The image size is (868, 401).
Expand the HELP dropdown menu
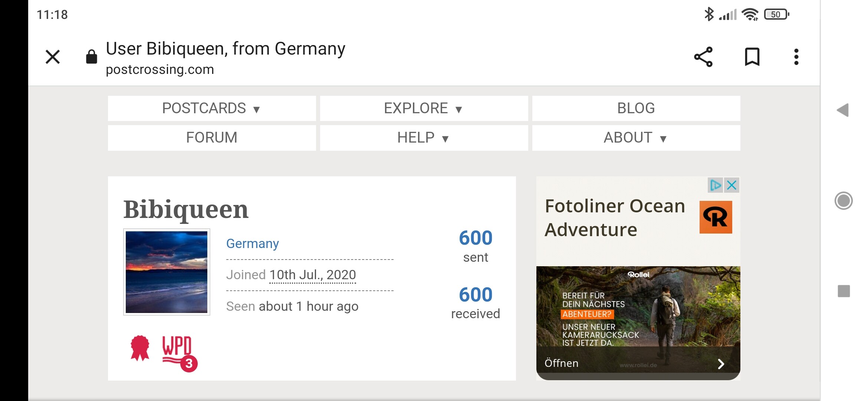[x=424, y=138]
